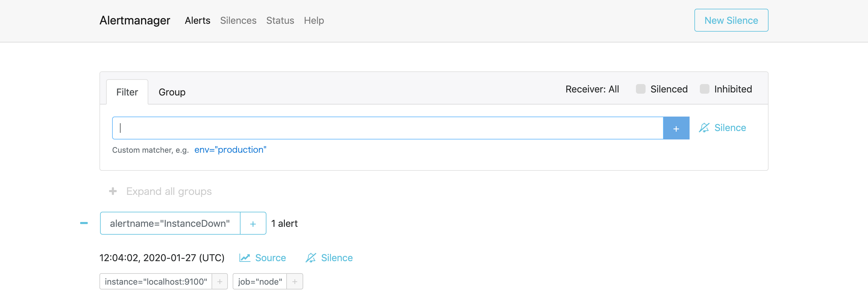
Task: Open the Receiver: All selector
Action: pyautogui.click(x=592, y=89)
